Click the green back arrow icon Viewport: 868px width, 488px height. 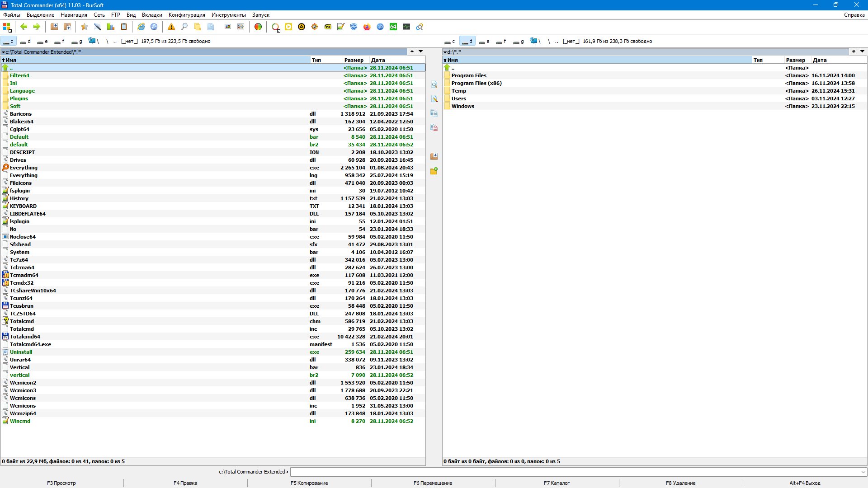(24, 27)
